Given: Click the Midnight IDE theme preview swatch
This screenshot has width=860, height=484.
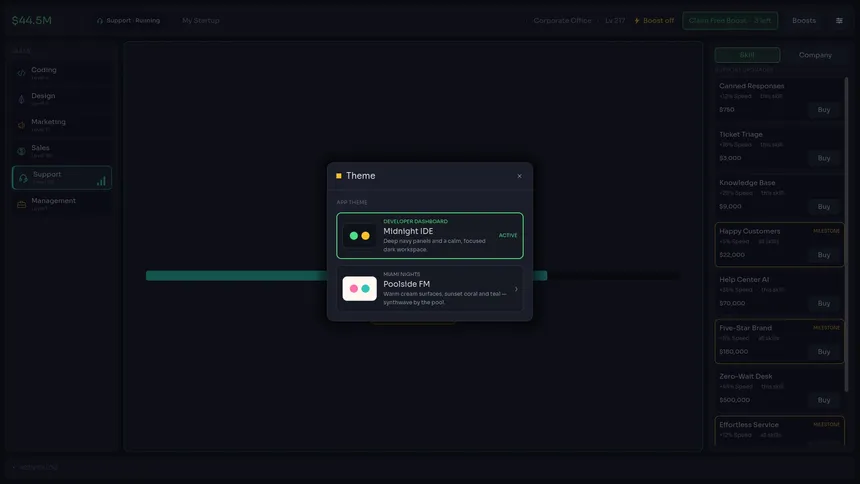Looking at the screenshot, I should tap(359, 235).
